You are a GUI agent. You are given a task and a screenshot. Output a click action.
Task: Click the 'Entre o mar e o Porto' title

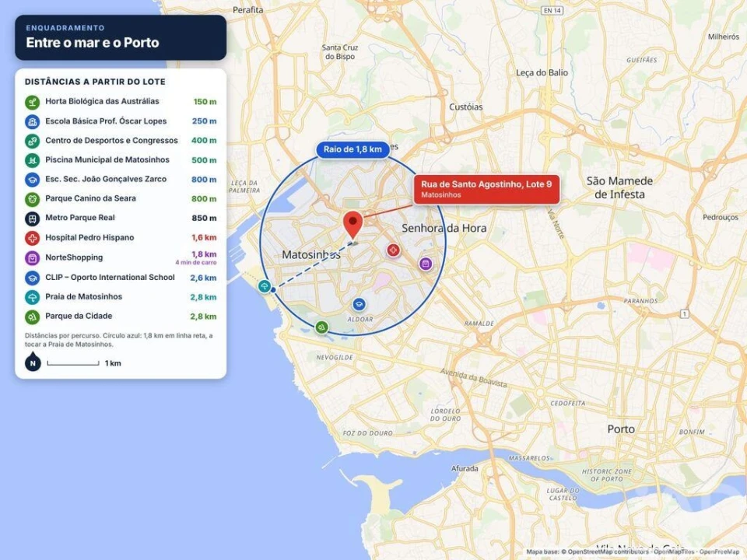tap(93, 43)
